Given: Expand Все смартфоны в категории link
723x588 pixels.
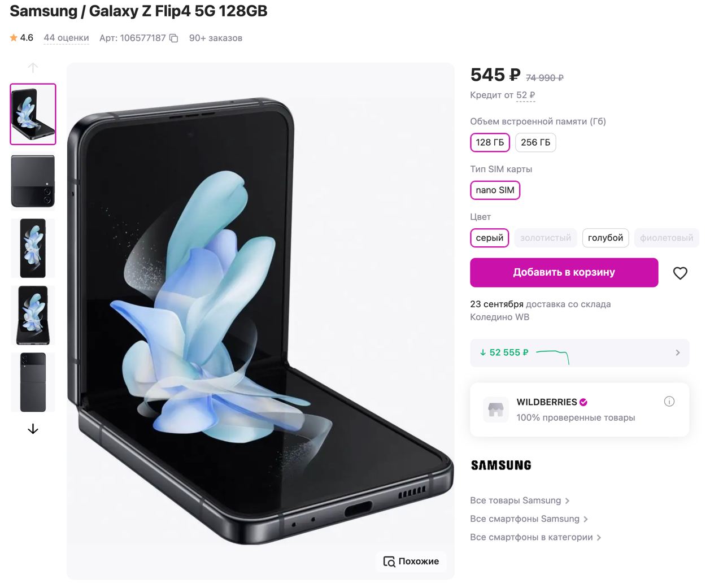Looking at the screenshot, I should click(x=599, y=538).
